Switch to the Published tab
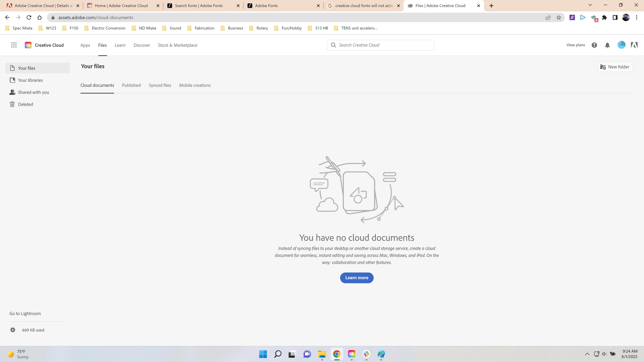Image resolution: width=644 pixels, height=362 pixels. pyautogui.click(x=131, y=85)
